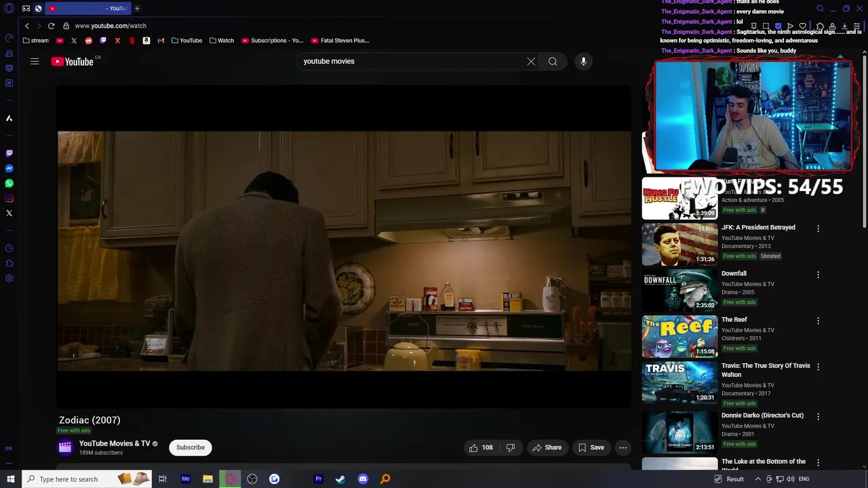This screenshot has width=868, height=488.
Task: Open 'Subscriptions - Yo...' bookmark
Action: [273, 41]
